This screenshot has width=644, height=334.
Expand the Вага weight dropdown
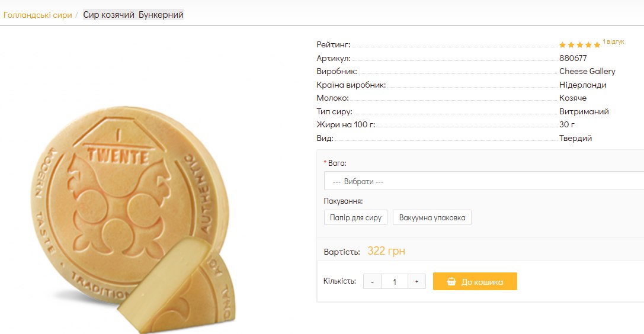(x=483, y=181)
